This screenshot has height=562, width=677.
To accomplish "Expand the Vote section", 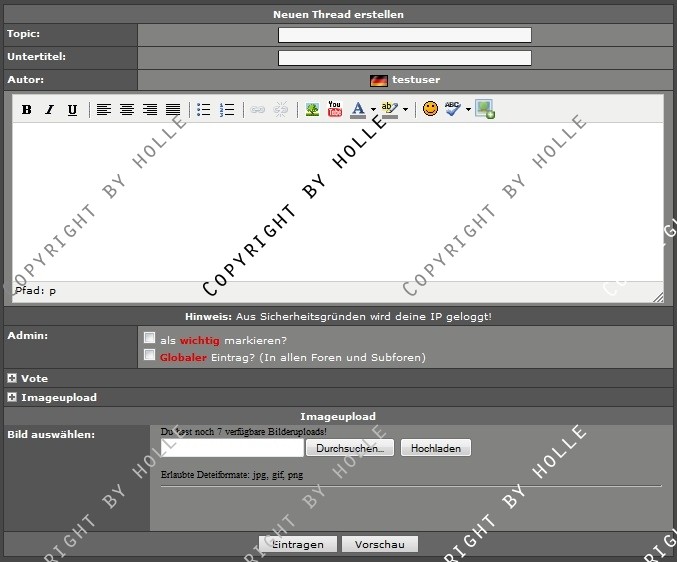I will point(12,379).
